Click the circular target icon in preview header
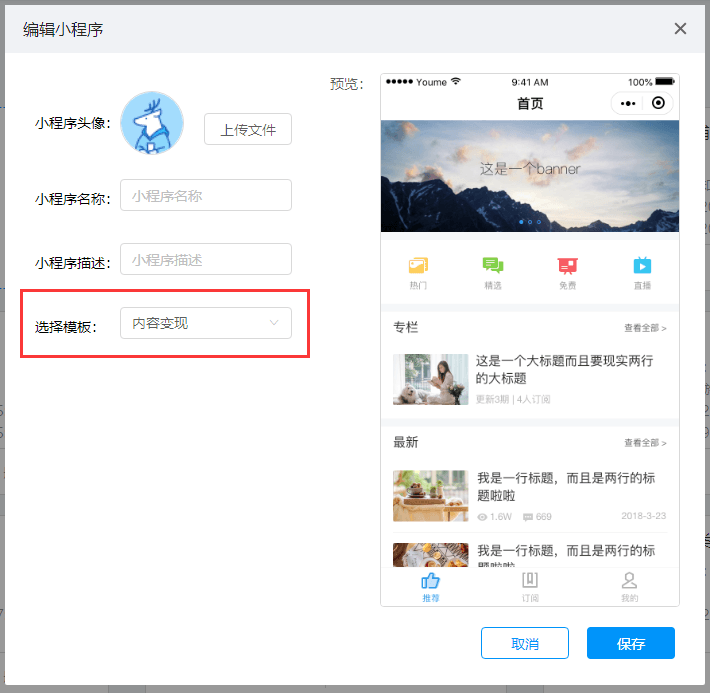This screenshot has width=710, height=693. coord(658,103)
